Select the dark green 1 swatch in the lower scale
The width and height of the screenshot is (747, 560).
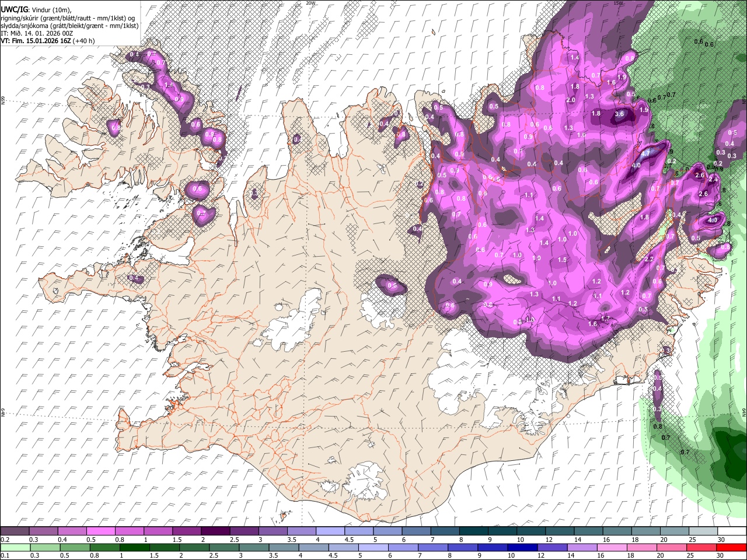click(134, 547)
